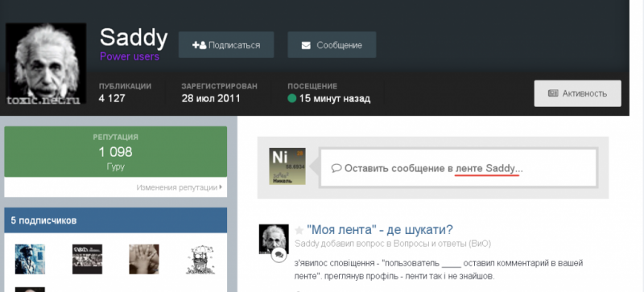
Task: Click the green Репутация 1 098 block
Action: [x=115, y=151]
